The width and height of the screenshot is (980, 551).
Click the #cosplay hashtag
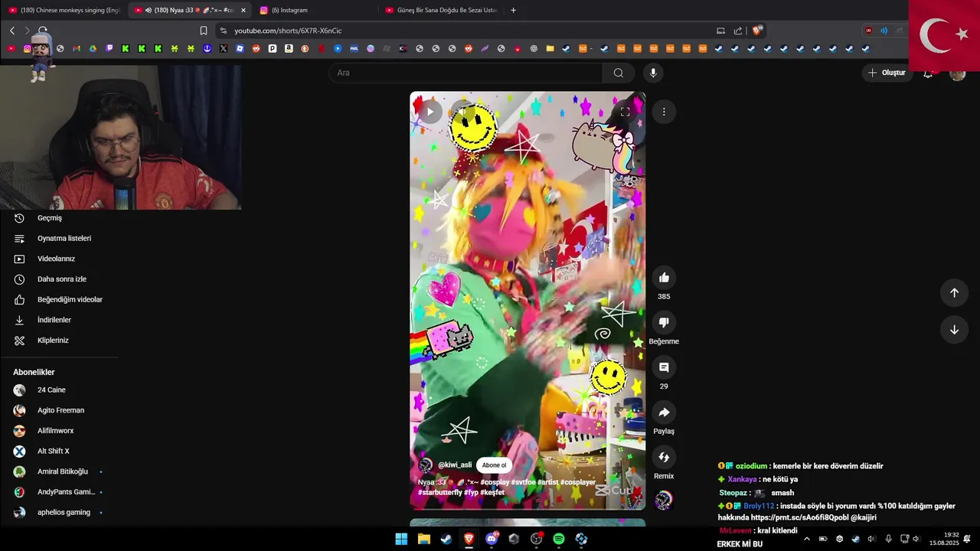point(496,483)
